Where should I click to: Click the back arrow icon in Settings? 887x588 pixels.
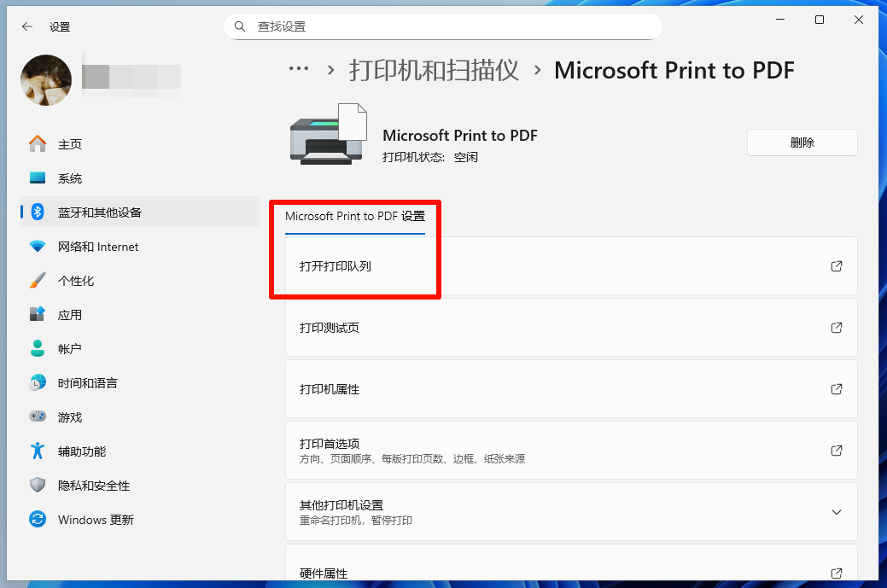(26, 26)
